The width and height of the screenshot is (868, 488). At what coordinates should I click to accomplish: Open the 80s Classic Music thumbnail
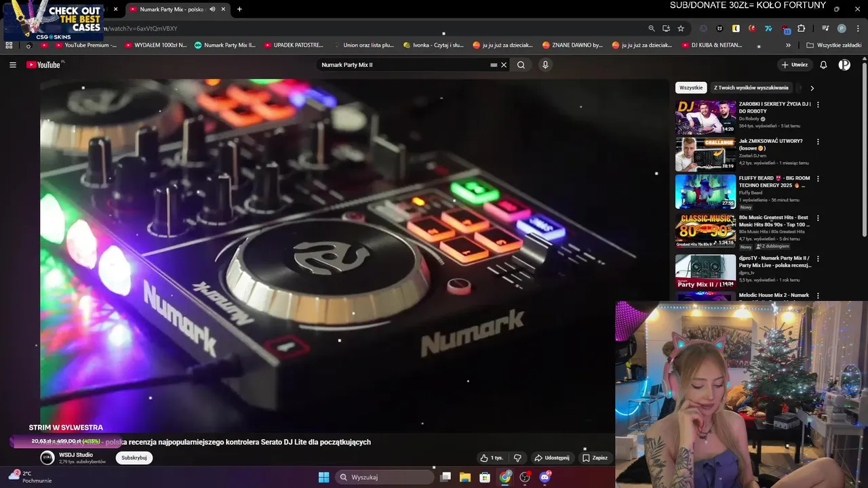tap(705, 231)
